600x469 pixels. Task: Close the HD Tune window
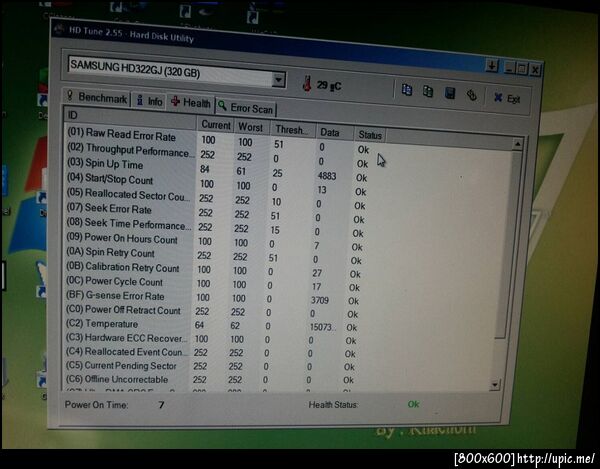pyautogui.click(x=535, y=70)
